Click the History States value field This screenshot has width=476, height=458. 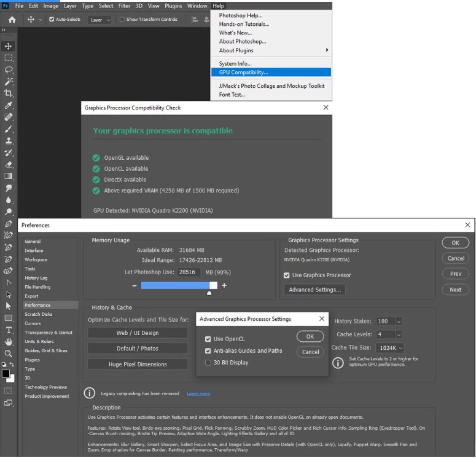pyautogui.click(x=386, y=322)
